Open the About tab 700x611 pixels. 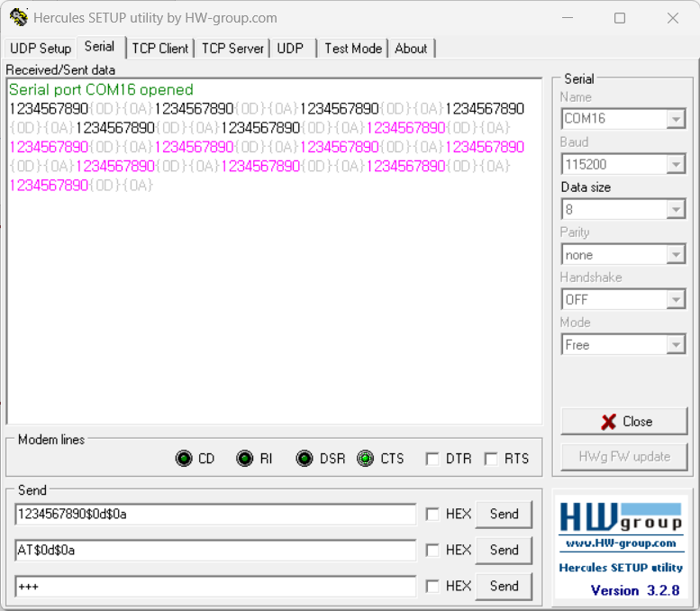click(x=411, y=49)
